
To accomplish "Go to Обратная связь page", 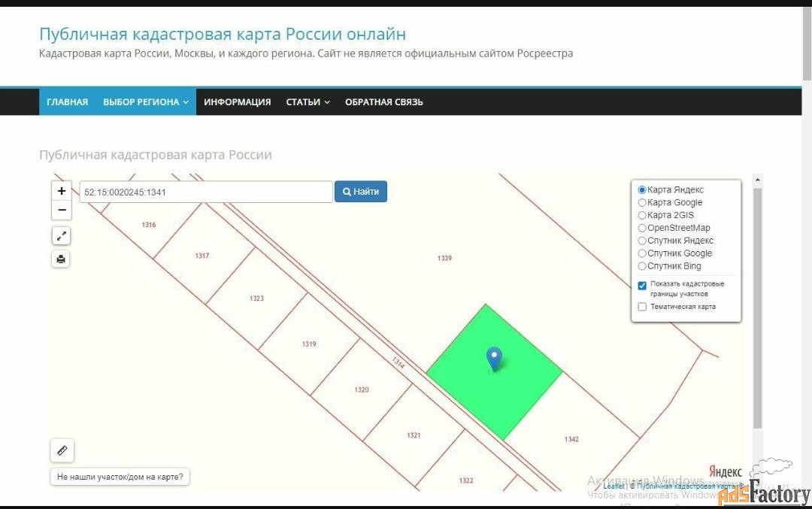I will 383,102.
